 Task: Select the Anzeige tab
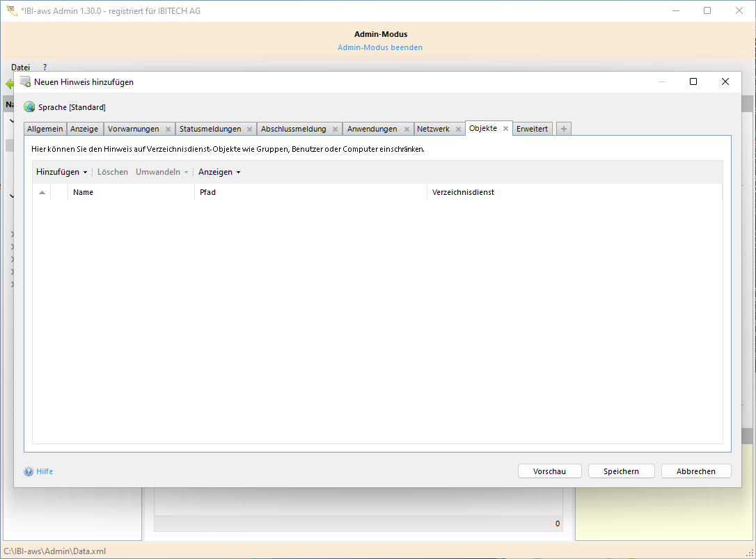[84, 129]
